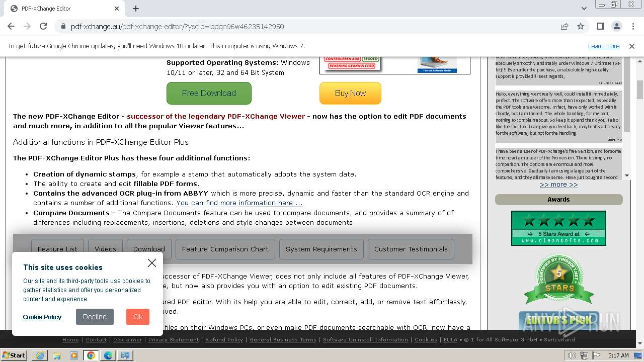The width and height of the screenshot is (644, 362).
Task: Share this page icon
Action: click(565, 27)
